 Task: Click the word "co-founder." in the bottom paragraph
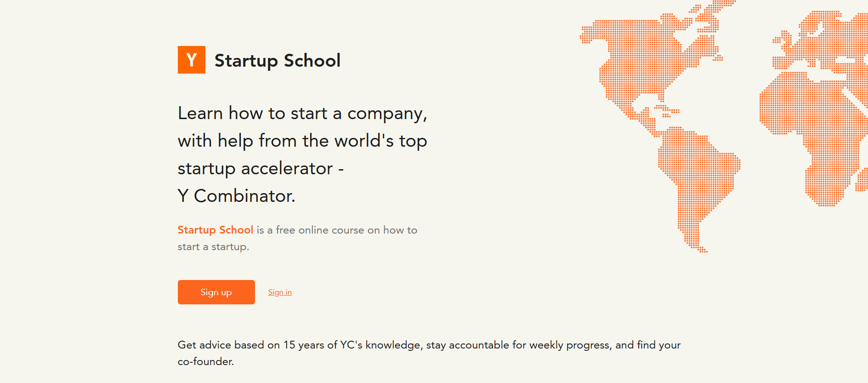point(206,361)
